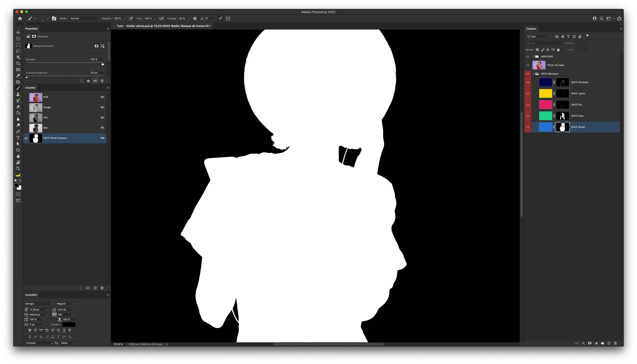Click the yellow banana icon in toolbar

(18, 175)
